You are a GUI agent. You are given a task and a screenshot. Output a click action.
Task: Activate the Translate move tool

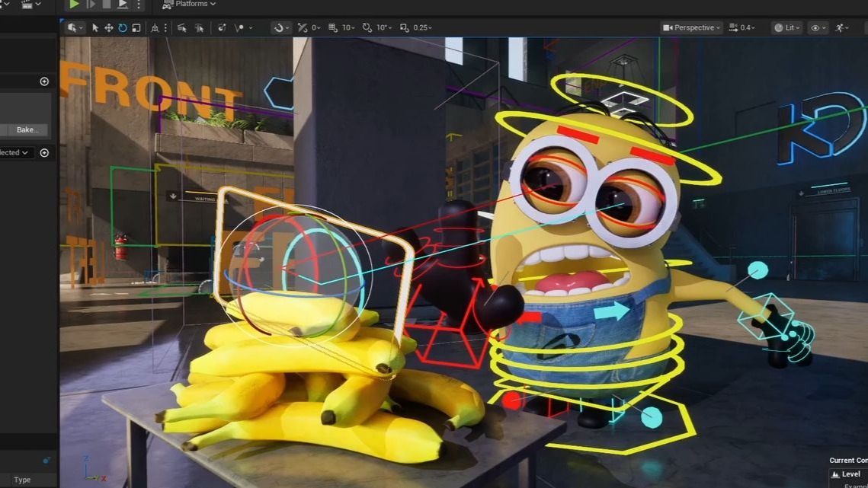click(108, 27)
